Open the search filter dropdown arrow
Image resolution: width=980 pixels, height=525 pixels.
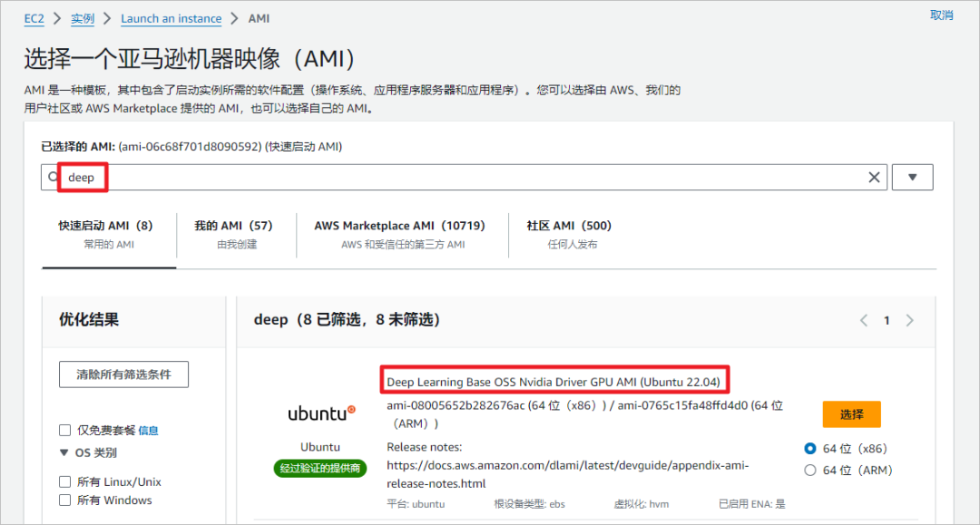(x=912, y=177)
